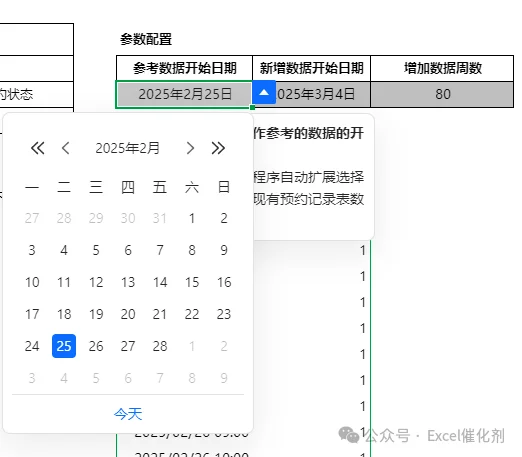Viewport: 522px width, 457px height.
Task: Choose date 21 in the calendar
Action: click(160, 314)
